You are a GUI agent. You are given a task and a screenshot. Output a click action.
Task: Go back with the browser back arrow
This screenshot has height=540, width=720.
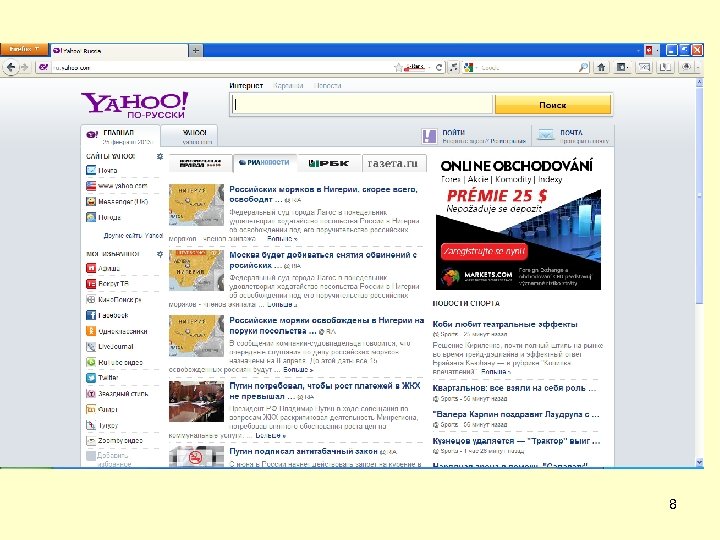point(11,68)
